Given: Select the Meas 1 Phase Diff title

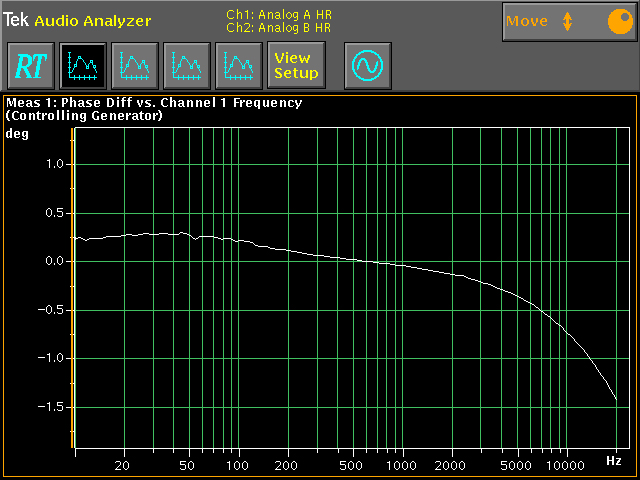Looking at the screenshot, I should tap(154, 102).
